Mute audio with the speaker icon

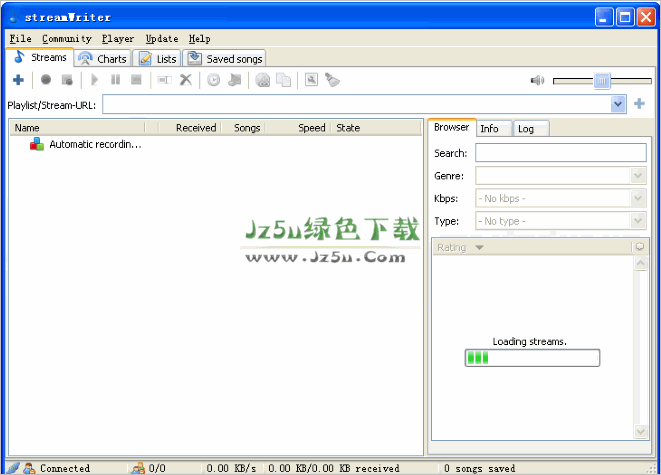[537, 80]
